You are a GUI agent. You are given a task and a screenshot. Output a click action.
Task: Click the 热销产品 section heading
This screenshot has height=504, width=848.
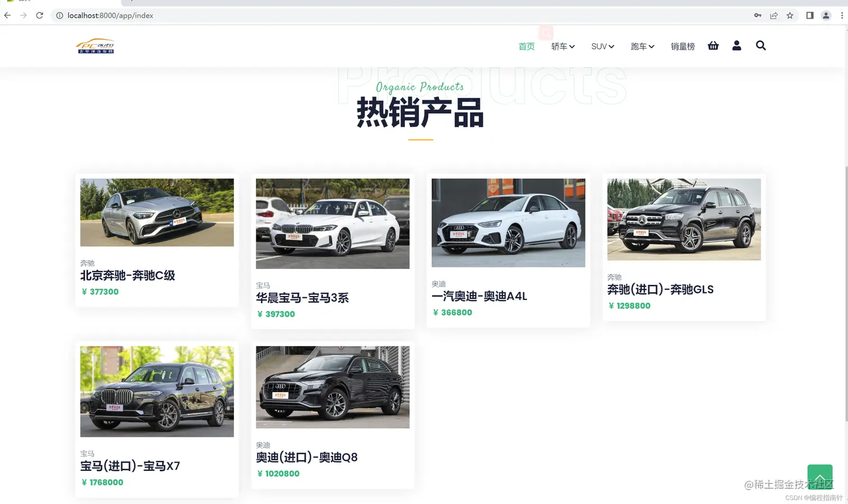(x=420, y=113)
